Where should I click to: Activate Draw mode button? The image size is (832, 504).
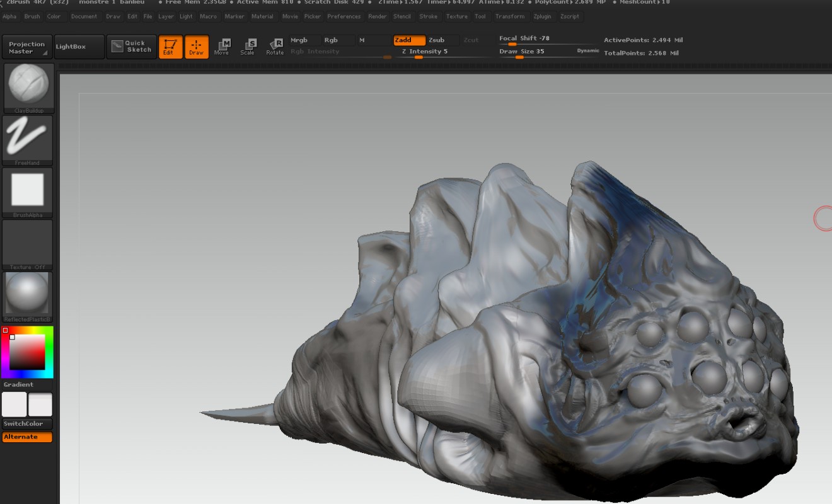click(x=197, y=47)
